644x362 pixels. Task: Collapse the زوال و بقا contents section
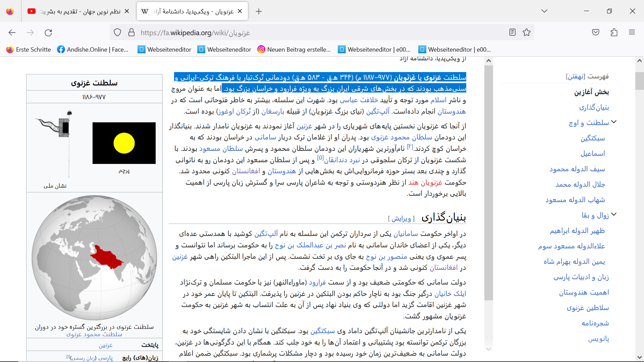(614, 215)
